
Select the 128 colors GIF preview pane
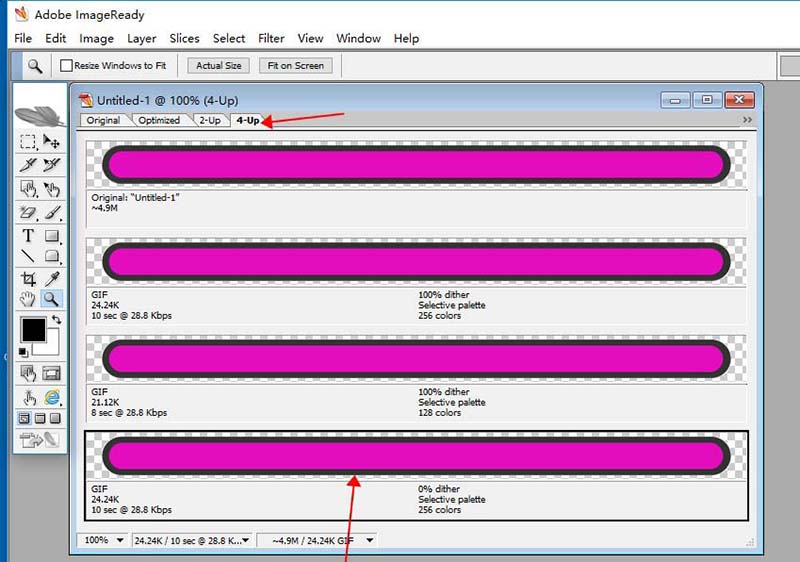(416, 378)
